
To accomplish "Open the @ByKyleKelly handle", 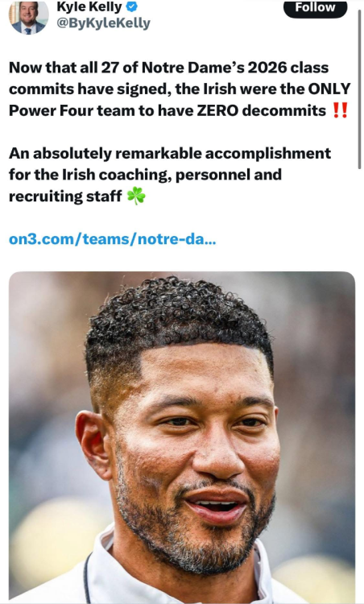I will (103, 23).
